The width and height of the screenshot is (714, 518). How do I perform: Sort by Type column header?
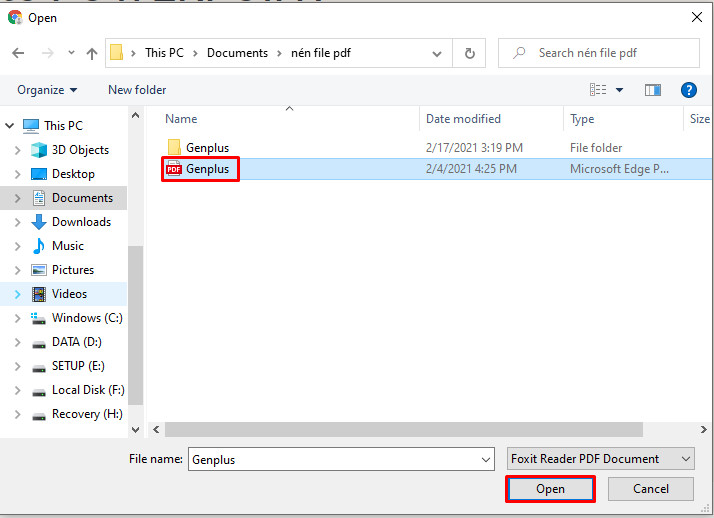coord(582,119)
